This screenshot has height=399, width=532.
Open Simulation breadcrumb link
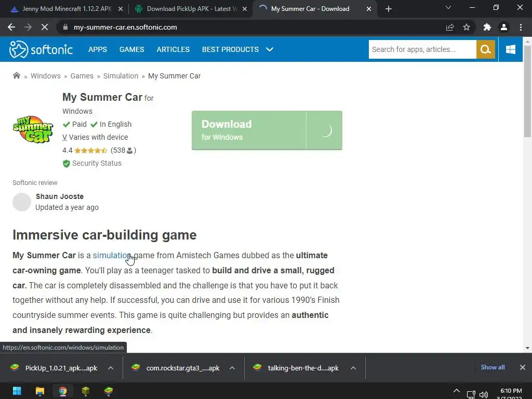click(x=121, y=76)
